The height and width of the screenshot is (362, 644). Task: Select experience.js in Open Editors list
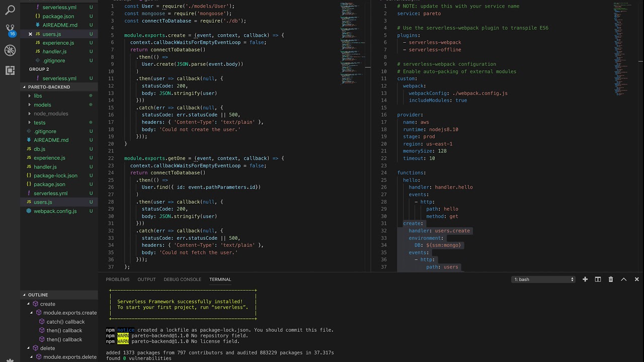point(58,43)
